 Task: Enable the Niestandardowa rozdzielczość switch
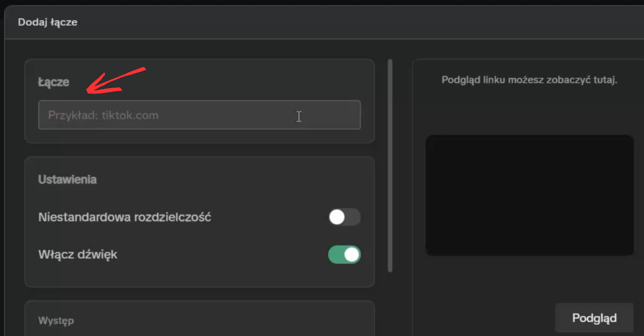[x=344, y=217]
